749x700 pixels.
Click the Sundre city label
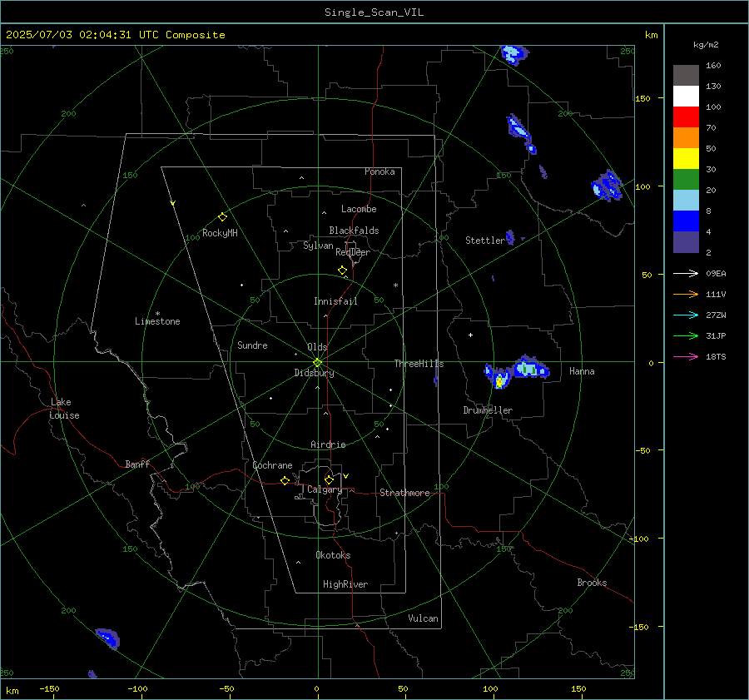[x=252, y=345]
